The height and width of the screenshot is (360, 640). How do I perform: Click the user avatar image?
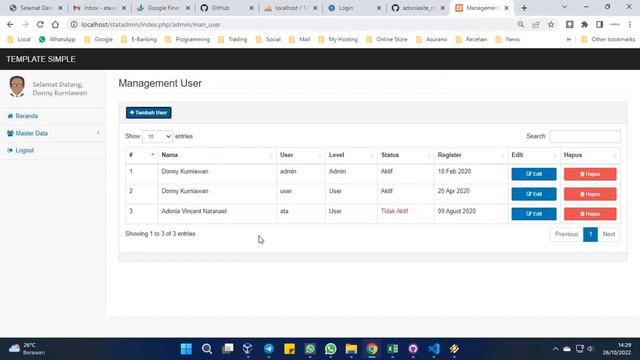[17, 87]
